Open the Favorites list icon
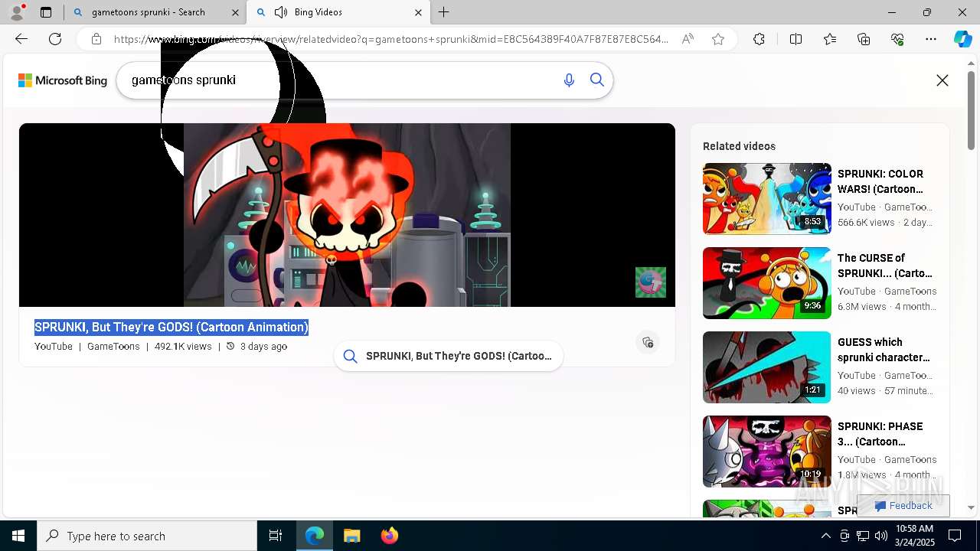The image size is (980, 551). tap(830, 39)
